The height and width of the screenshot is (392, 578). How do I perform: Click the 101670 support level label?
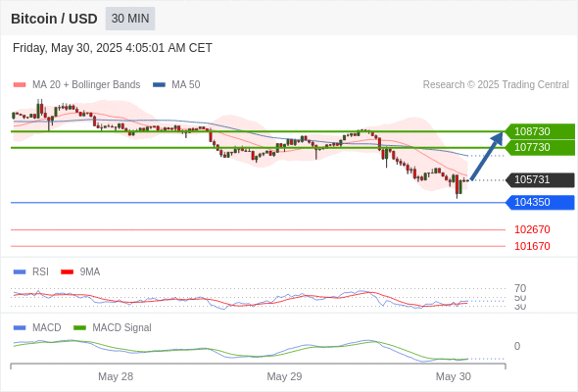(532, 246)
